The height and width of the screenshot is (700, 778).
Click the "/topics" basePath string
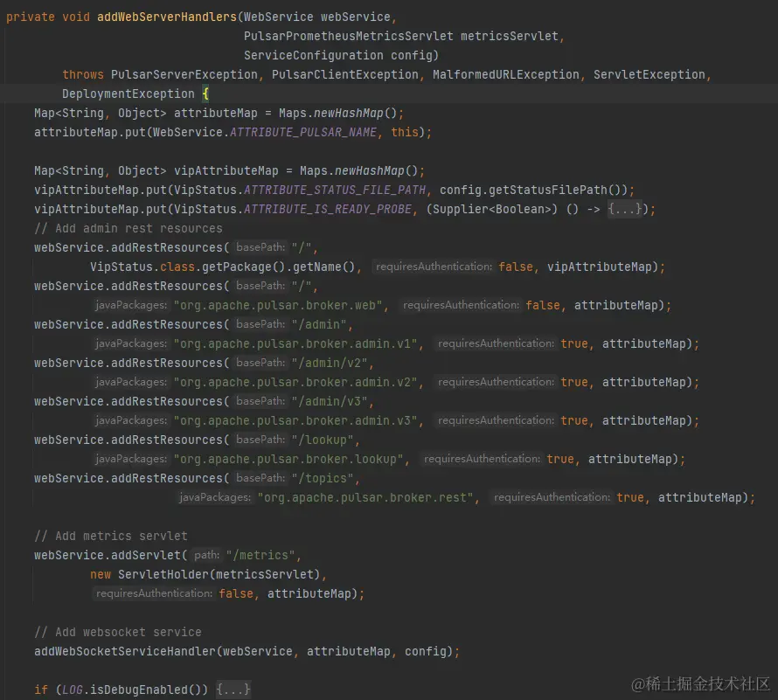coord(323,478)
